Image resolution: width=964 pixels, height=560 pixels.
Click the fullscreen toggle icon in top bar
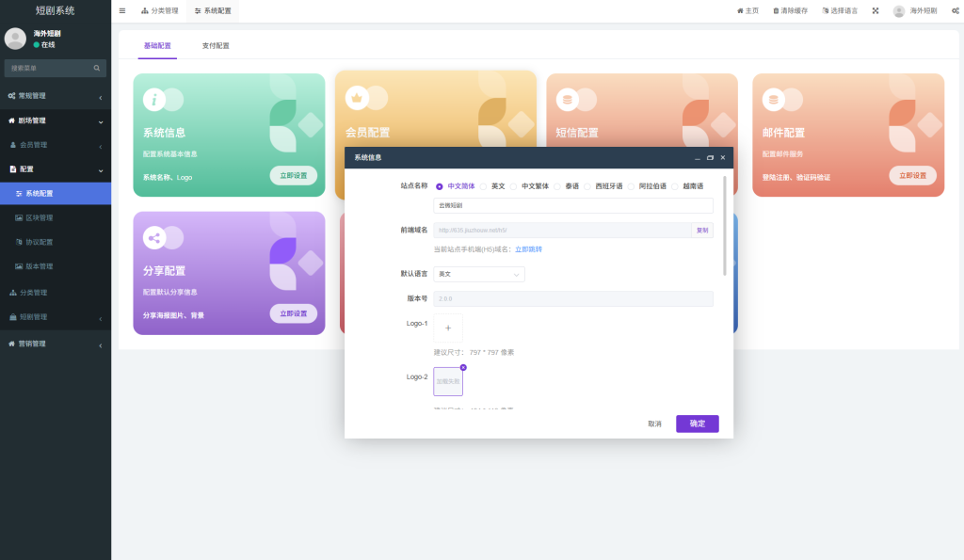(876, 9)
